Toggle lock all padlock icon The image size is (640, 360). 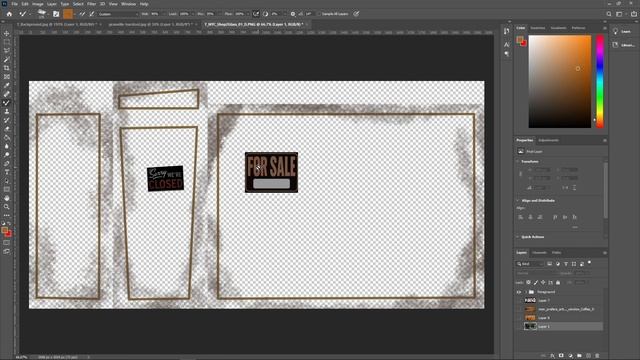click(558, 282)
